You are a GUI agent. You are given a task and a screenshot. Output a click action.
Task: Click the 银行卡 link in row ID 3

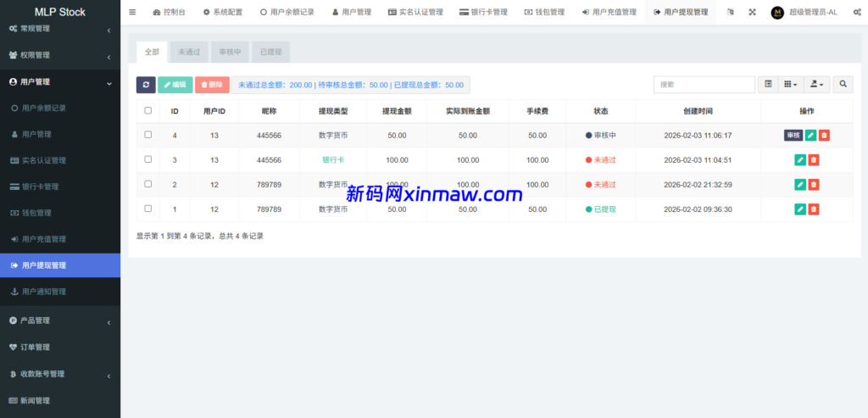[x=333, y=160]
